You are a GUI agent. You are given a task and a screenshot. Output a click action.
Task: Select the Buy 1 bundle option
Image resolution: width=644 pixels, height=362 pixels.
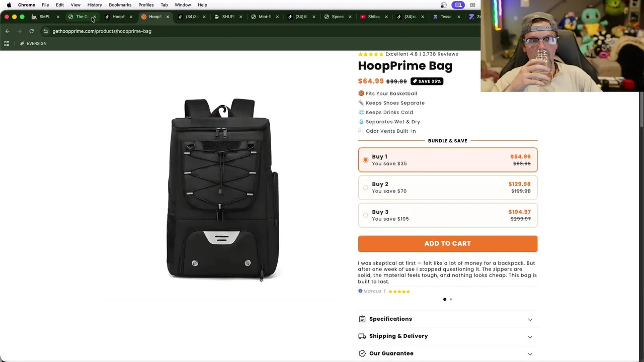(x=447, y=160)
